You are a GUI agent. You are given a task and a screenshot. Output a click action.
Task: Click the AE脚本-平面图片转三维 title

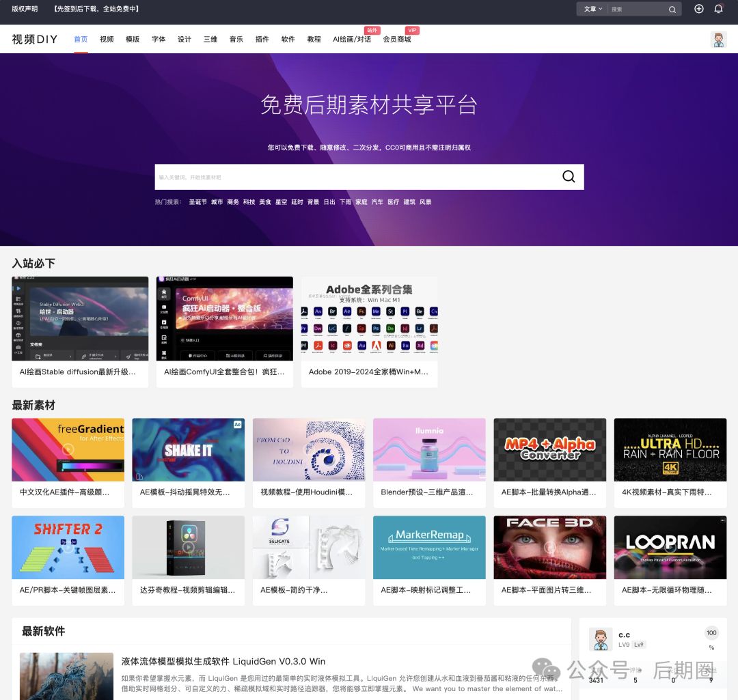547,590
